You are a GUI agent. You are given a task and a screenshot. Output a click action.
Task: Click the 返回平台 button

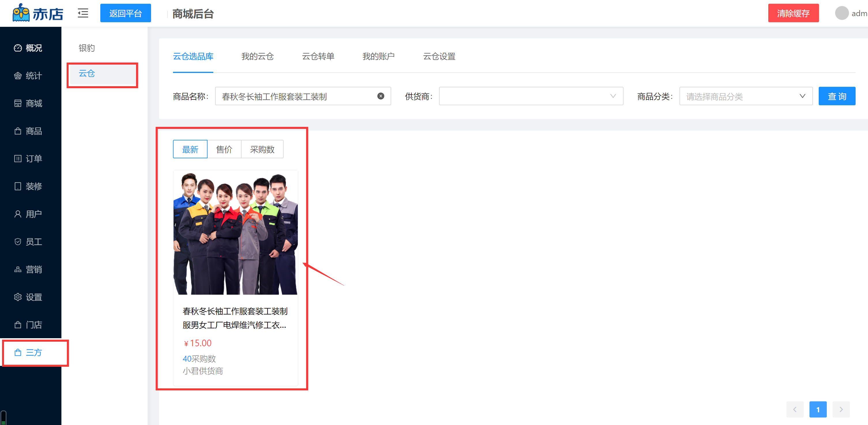(125, 13)
